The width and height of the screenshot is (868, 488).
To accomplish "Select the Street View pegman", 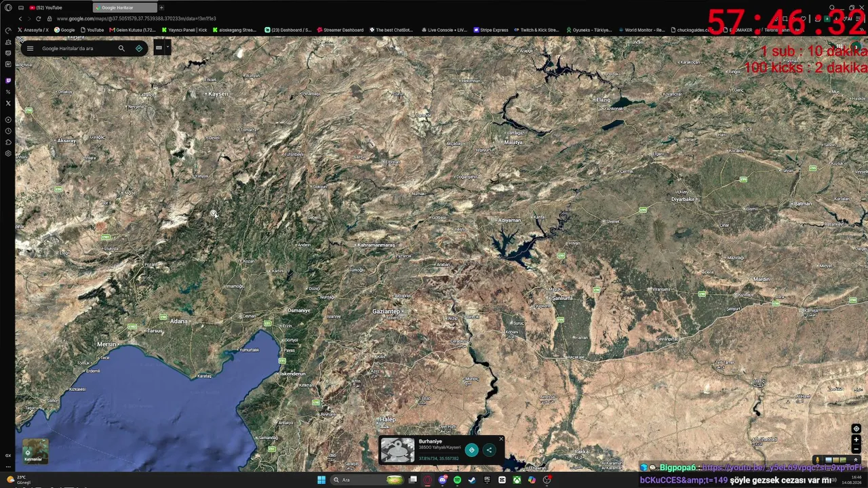I will [x=818, y=460].
